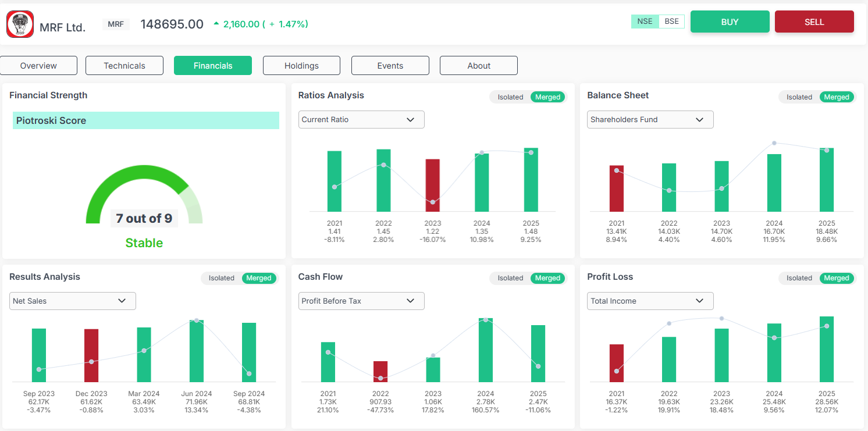Click the 2025 Shareholders Fund bar

click(827, 180)
